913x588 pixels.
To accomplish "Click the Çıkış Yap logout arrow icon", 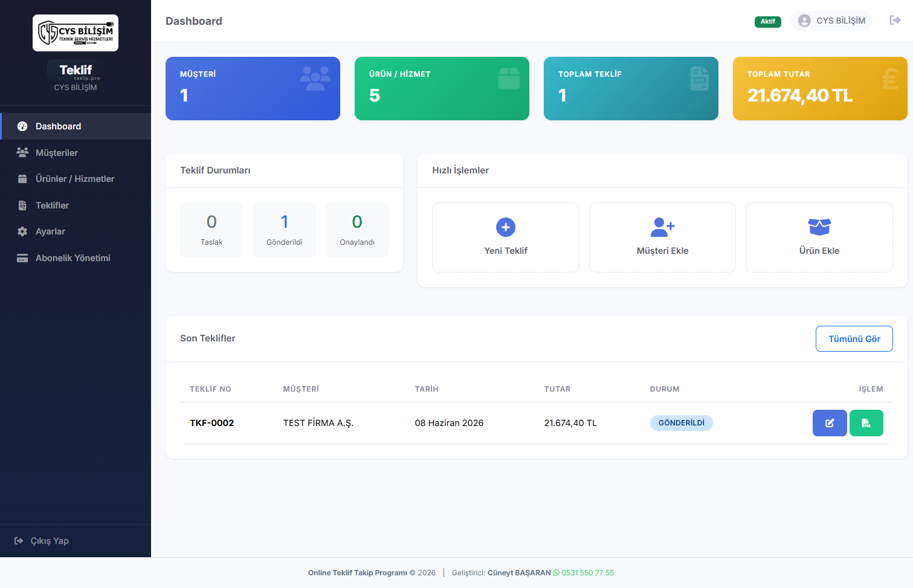I will [x=19, y=541].
